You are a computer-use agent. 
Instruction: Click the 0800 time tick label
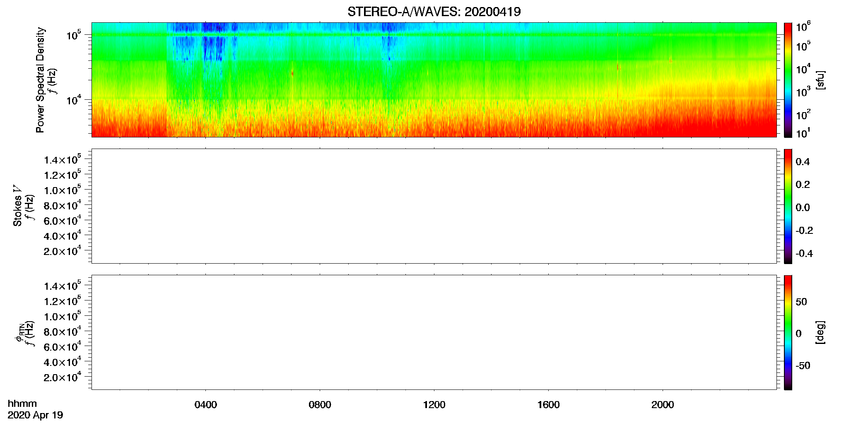(320, 404)
